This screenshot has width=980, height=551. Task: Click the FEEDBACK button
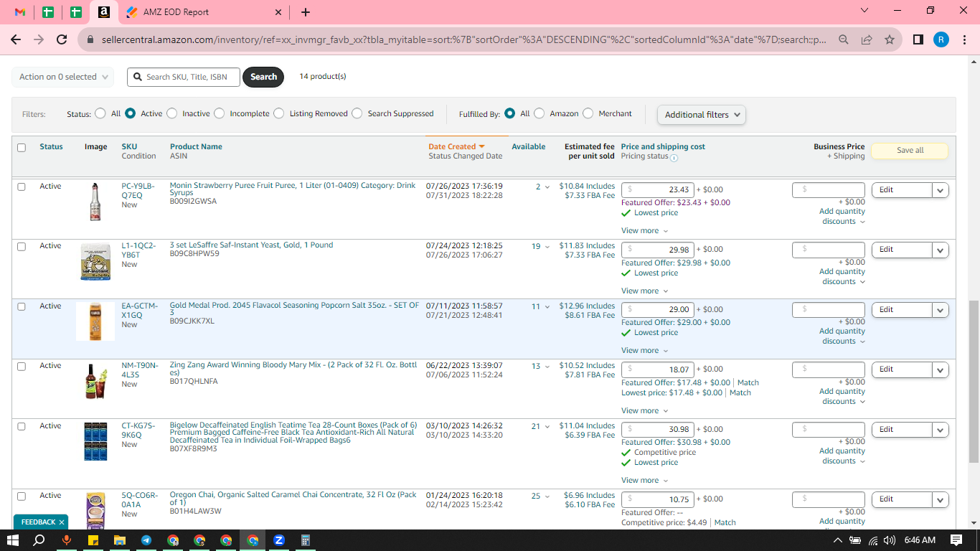pos(38,522)
